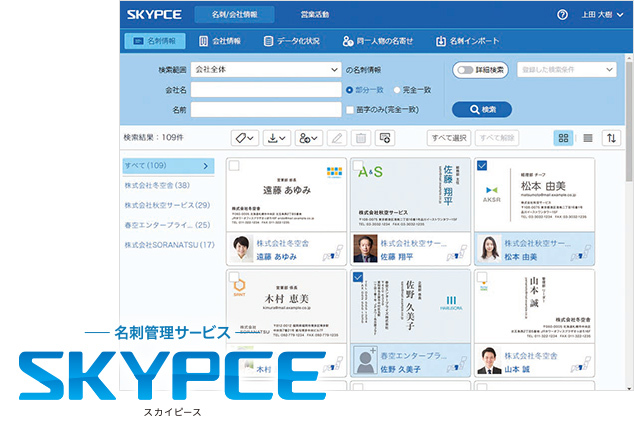The width and height of the screenshot is (634, 423).
Task: Click the sort order arrows icon
Action: [x=611, y=138]
